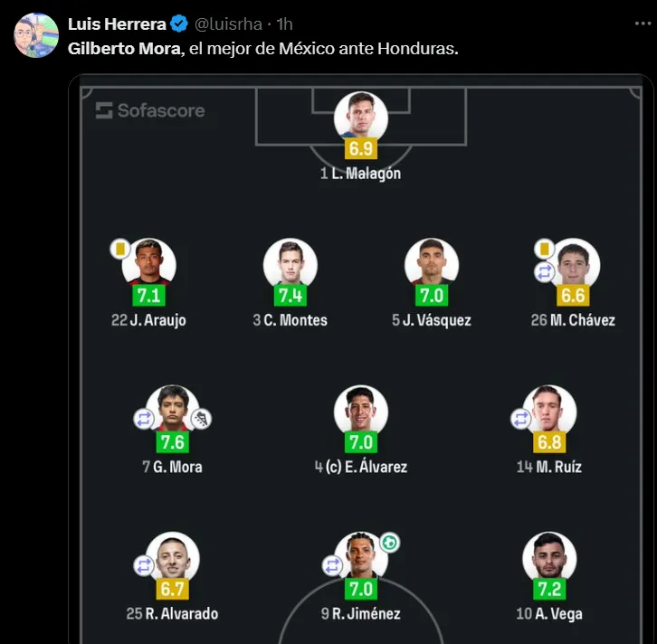657x644 pixels.
Task: Click the boot icon beside G. Mora
Action: 201,418
